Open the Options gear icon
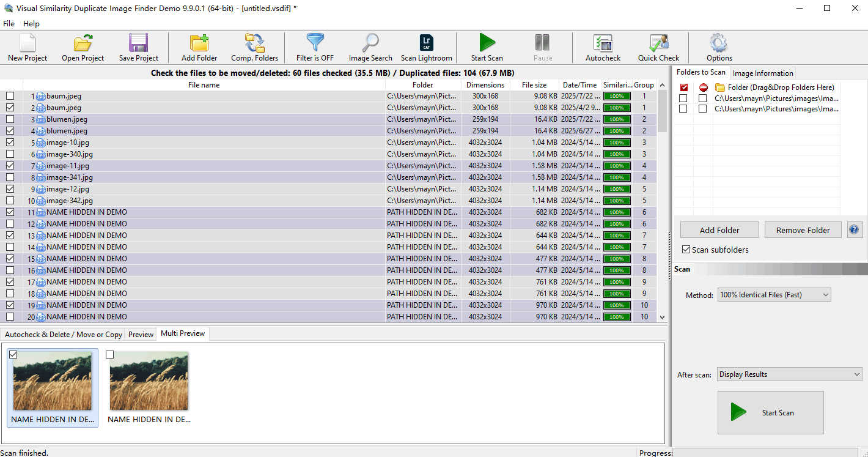The width and height of the screenshot is (868, 457). [719, 48]
